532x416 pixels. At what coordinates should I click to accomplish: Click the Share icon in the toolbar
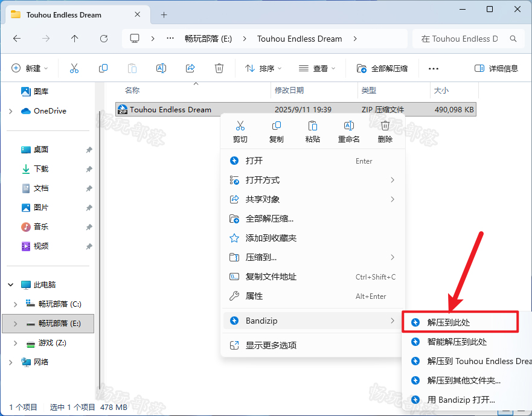pyautogui.click(x=190, y=68)
